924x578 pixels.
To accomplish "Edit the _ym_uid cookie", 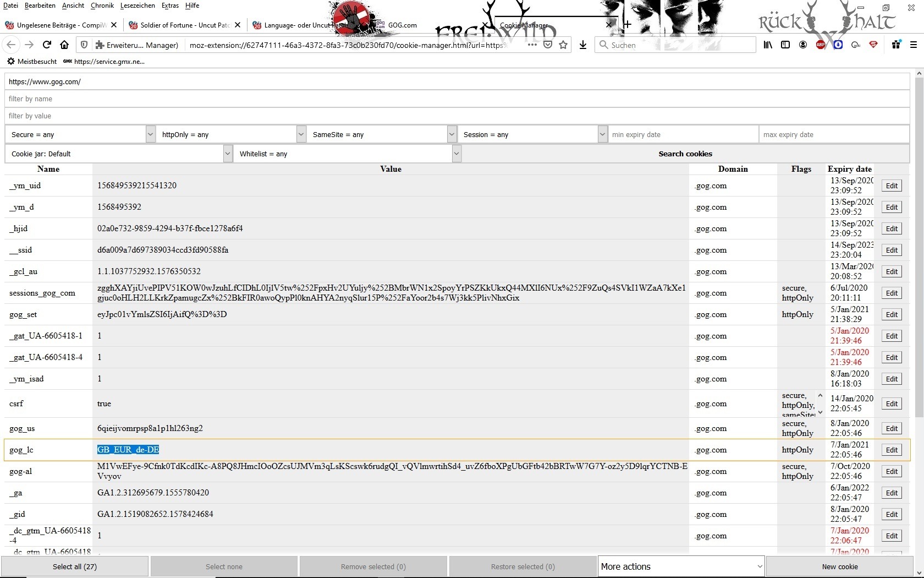I will [892, 186].
